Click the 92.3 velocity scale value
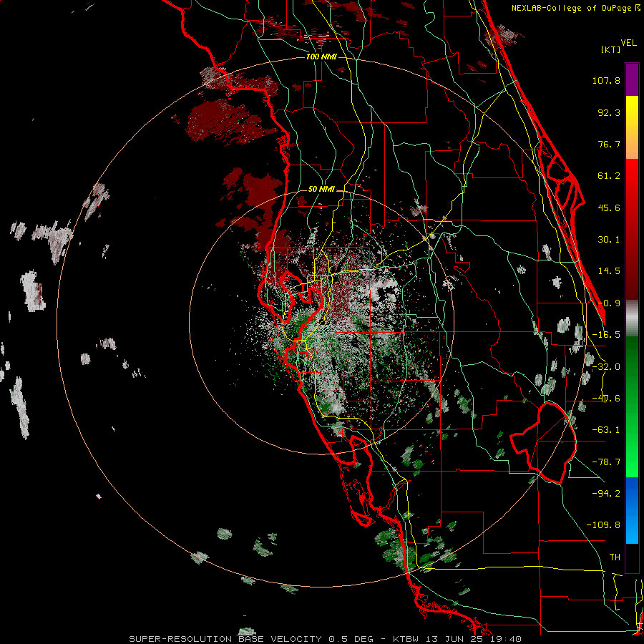This screenshot has width=644, height=644. [x=609, y=112]
